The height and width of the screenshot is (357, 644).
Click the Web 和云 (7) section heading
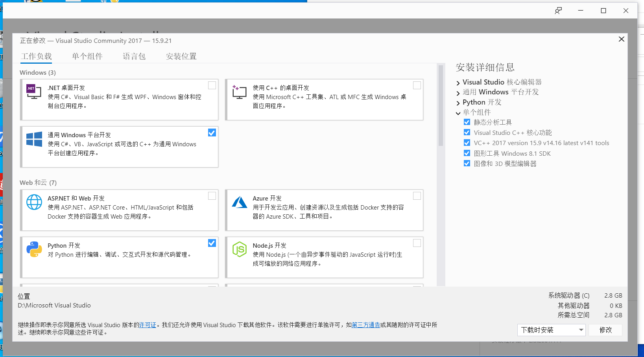[38, 182]
